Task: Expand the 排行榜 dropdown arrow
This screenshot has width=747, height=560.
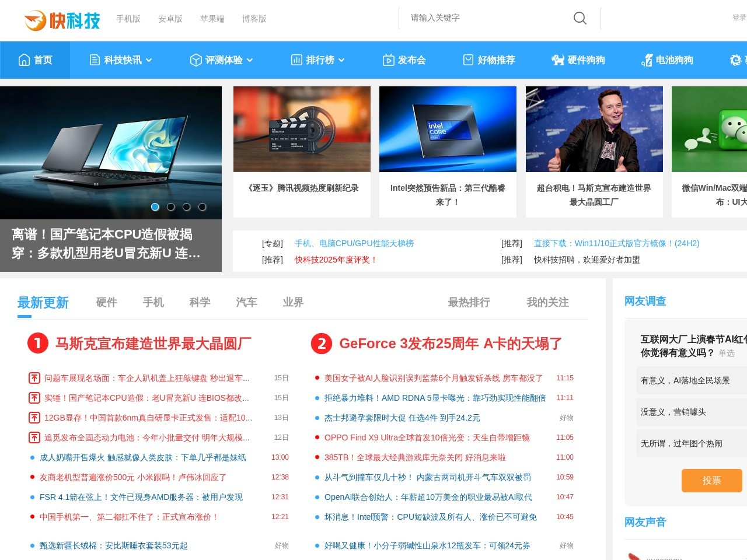Action: tap(343, 60)
